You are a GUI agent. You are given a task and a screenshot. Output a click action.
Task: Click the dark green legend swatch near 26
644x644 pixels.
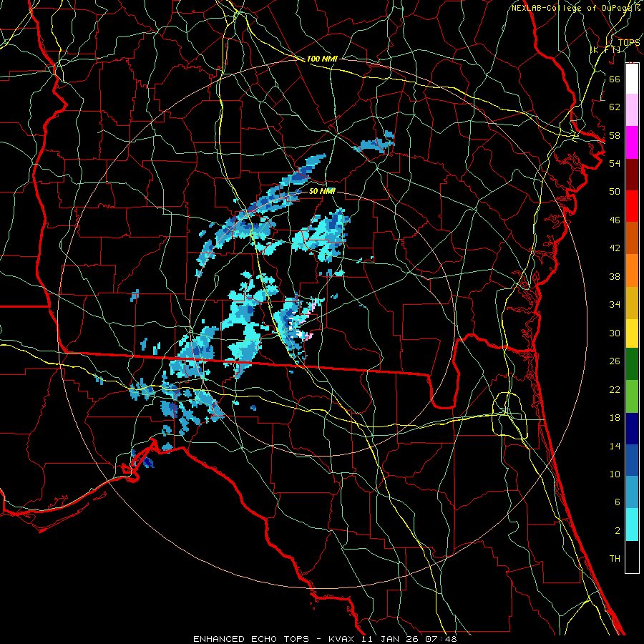click(632, 364)
